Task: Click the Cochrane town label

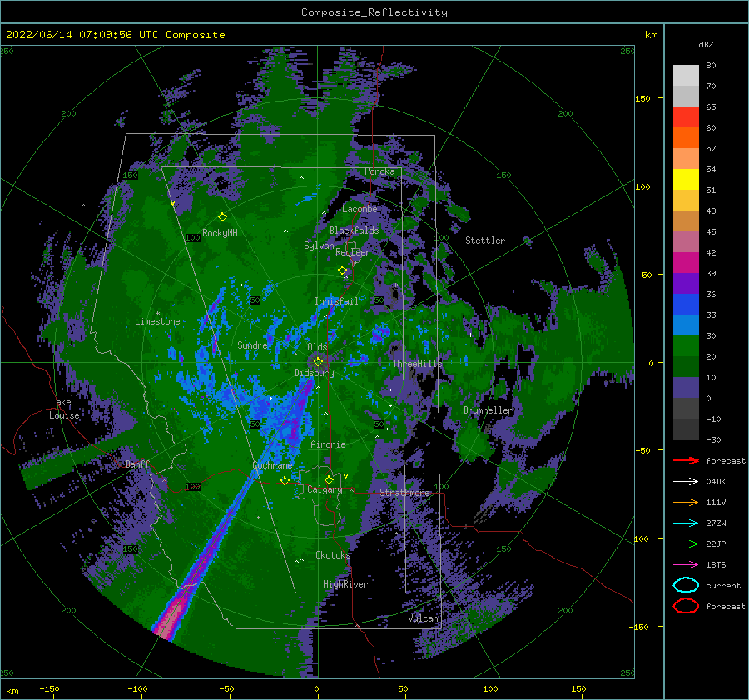Action: tap(272, 465)
